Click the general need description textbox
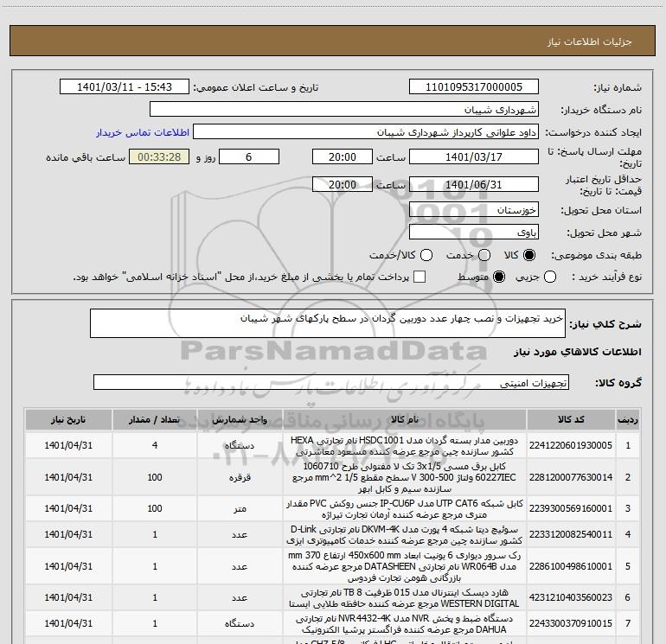 [x=328, y=323]
